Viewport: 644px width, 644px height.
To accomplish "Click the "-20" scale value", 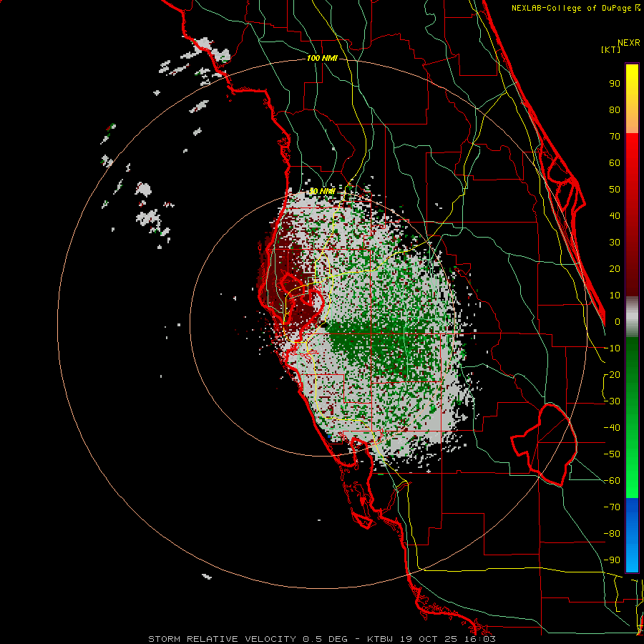I will pyautogui.click(x=612, y=374).
